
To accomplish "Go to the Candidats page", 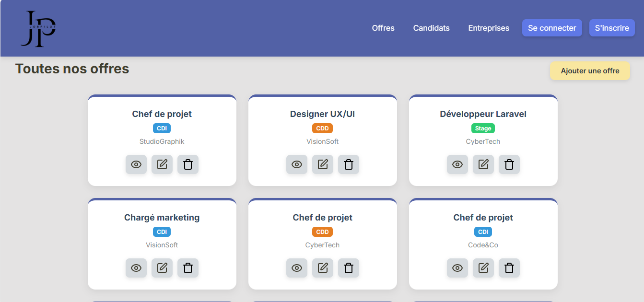I will (431, 28).
